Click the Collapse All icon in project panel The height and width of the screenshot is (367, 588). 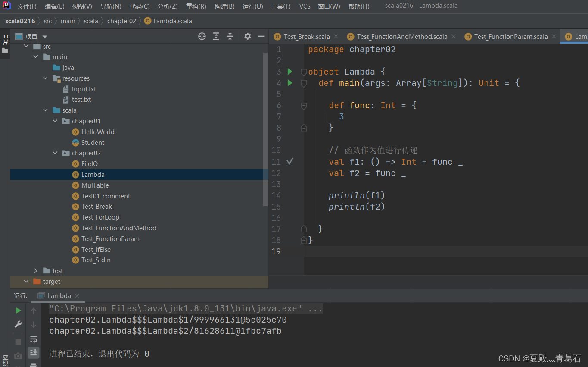(230, 36)
